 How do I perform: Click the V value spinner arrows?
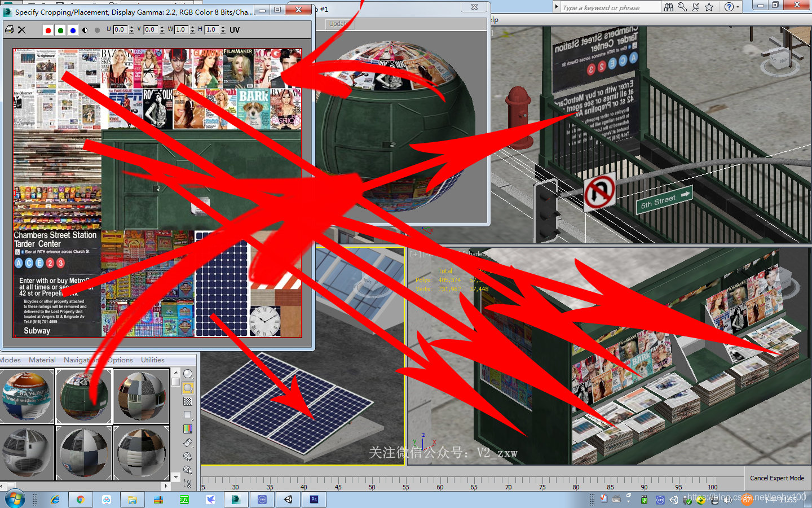click(x=162, y=29)
